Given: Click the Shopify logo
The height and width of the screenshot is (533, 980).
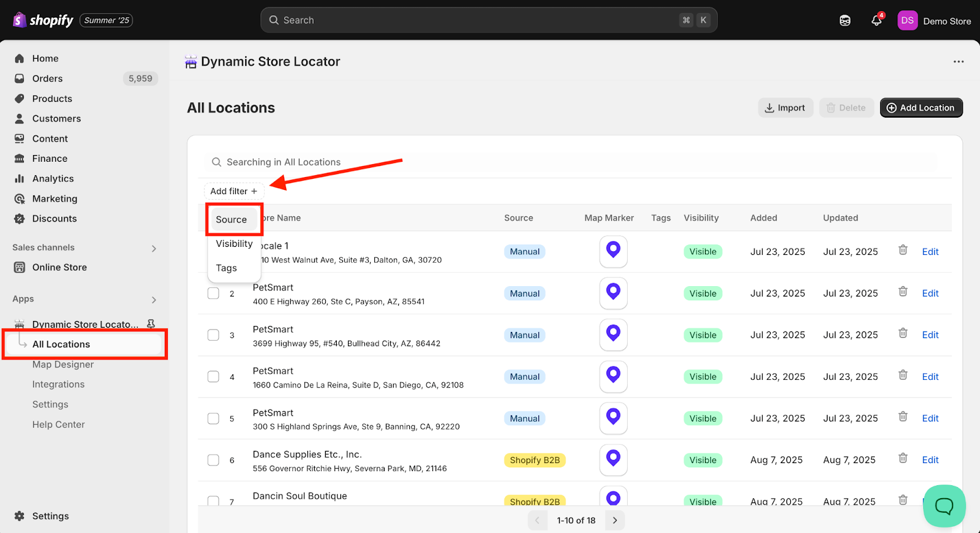Looking at the screenshot, I should coord(43,20).
